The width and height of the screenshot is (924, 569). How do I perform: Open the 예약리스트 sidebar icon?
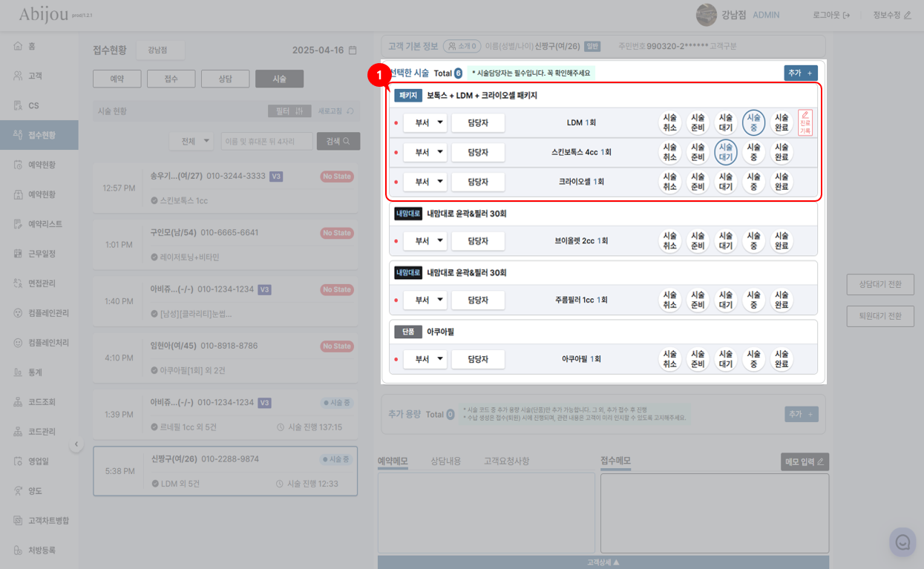tap(18, 224)
